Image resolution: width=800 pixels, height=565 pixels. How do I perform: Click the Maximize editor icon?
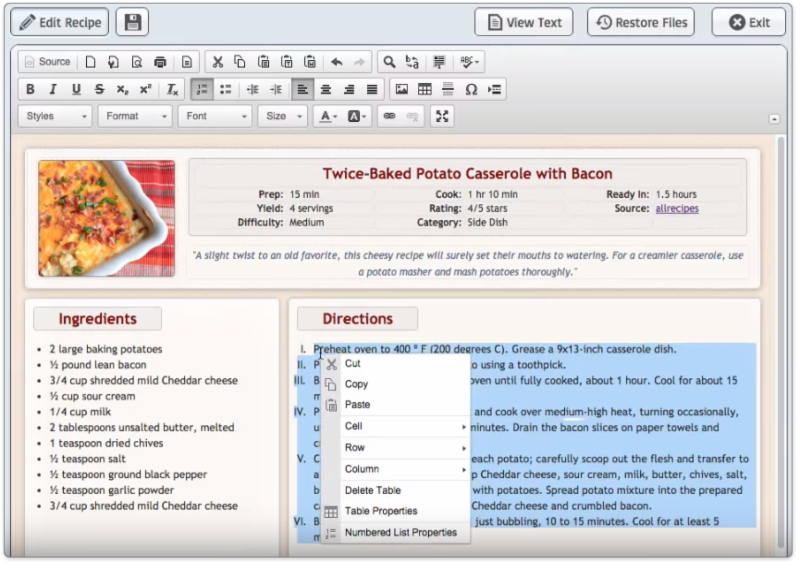[x=442, y=116]
